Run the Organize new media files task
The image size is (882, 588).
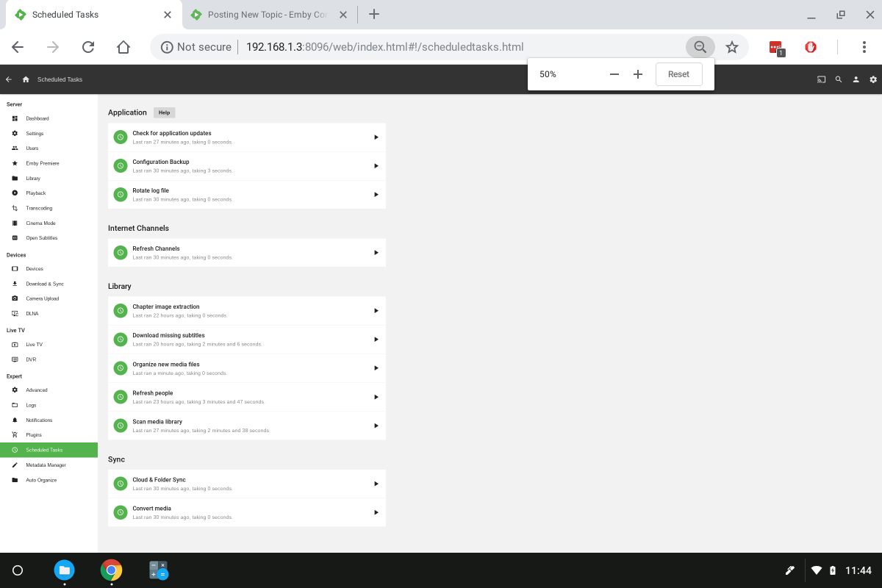tap(376, 367)
